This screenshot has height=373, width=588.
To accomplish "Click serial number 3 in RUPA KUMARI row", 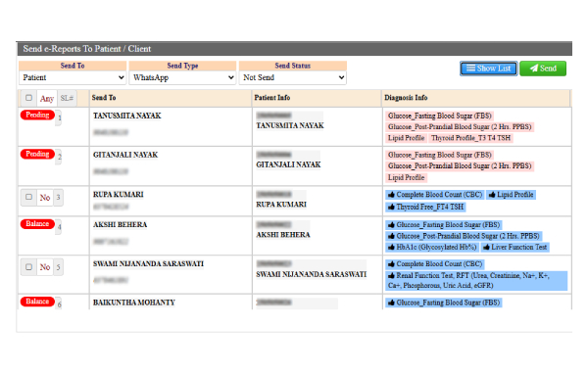I will pyautogui.click(x=58, y=198).
